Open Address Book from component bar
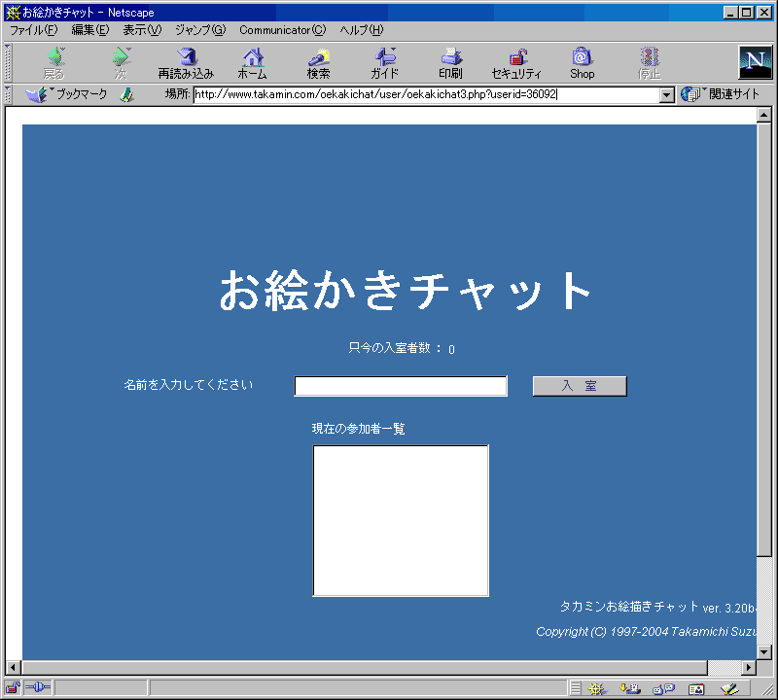Image resolution: width=778 pixels, height=700 pixels. click(x=696, y=688)
